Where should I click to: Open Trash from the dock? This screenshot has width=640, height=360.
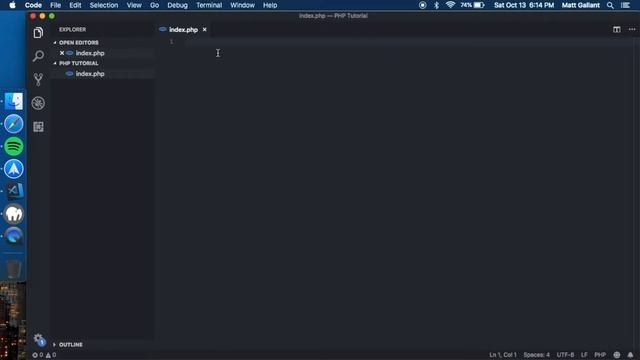coord(13,268)
